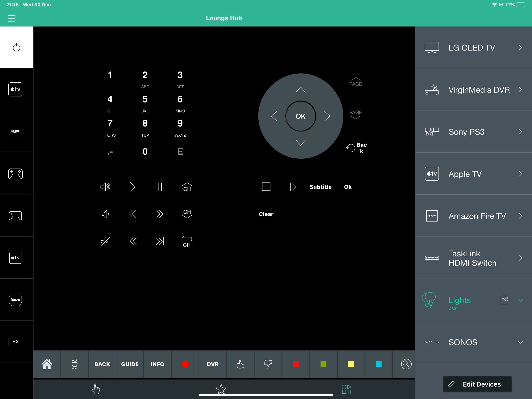Click the Edit Devices button

click(477, 384)
